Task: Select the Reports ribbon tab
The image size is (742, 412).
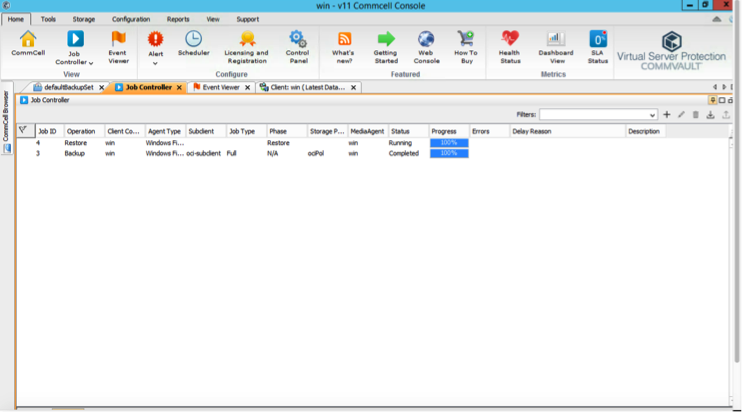Action: pos(178,19)
